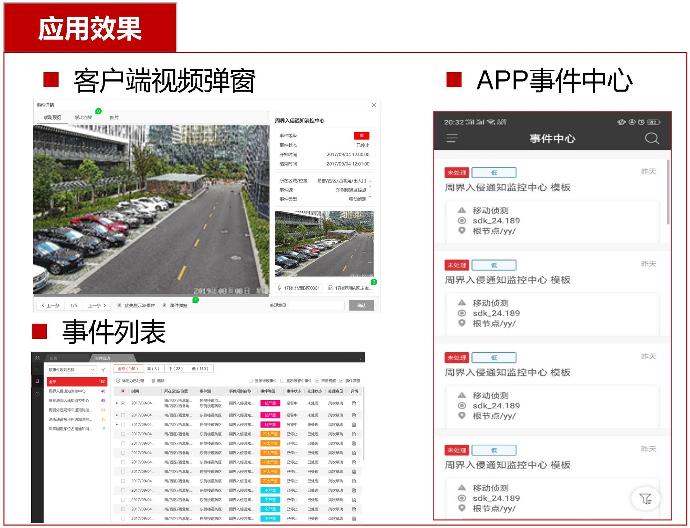Close the client video popup window
The width and height of the screenshot is (690, 528).
(x=374, y=103)
